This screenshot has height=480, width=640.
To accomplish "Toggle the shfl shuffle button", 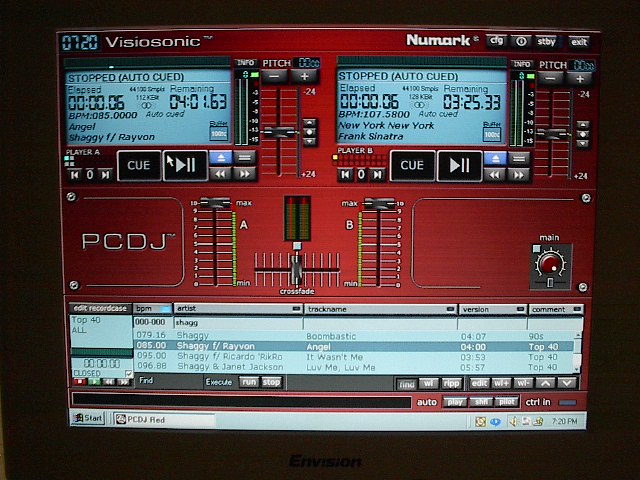I will (481, 402).
